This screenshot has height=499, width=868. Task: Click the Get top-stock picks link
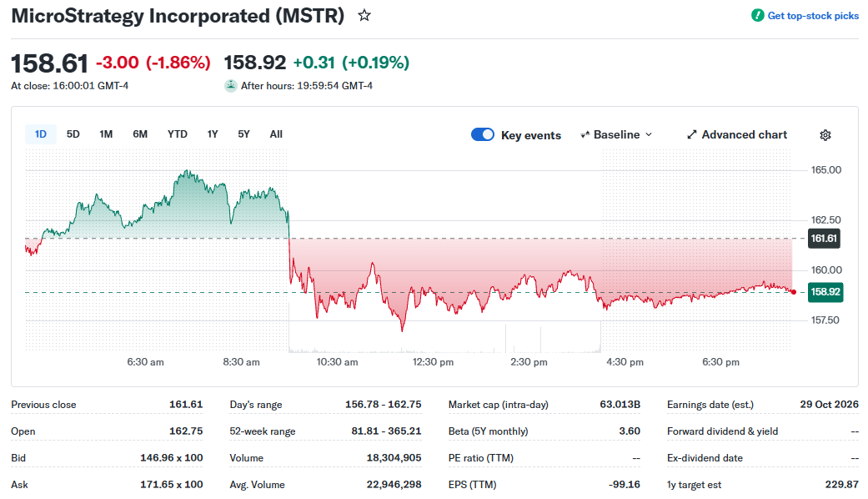pos(813,16)
